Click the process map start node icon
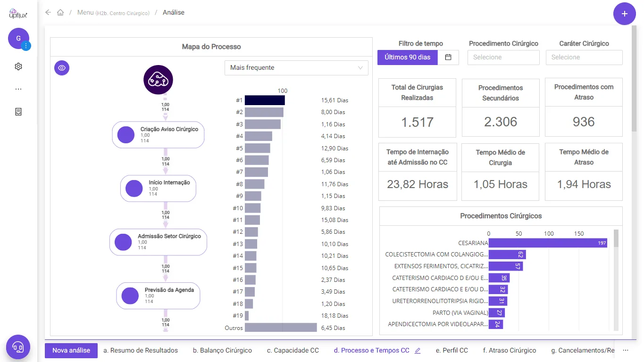The image size is (644, 362). tap(158, 80)
